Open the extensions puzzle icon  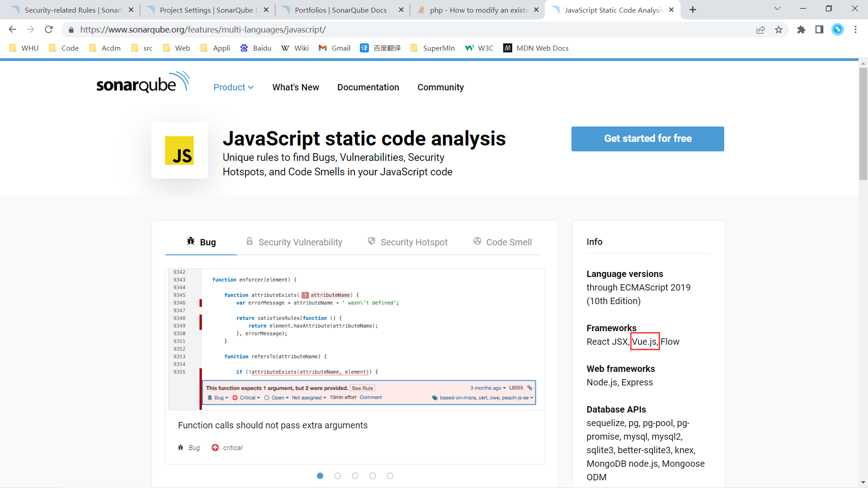coord(801,30)
